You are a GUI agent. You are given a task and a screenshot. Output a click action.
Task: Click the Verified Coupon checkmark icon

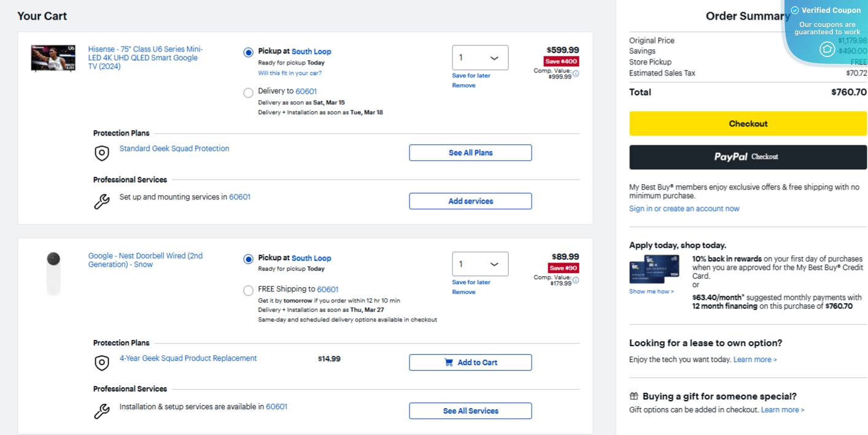(x=795, y=10)
